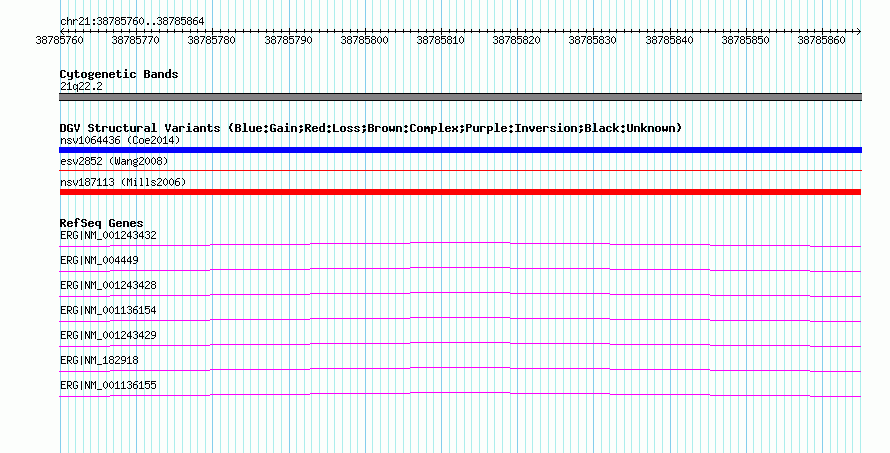This screenshot has height=453, width=890.
Task: Click ruler coordinate 38785770
Action: click(136, 40)
